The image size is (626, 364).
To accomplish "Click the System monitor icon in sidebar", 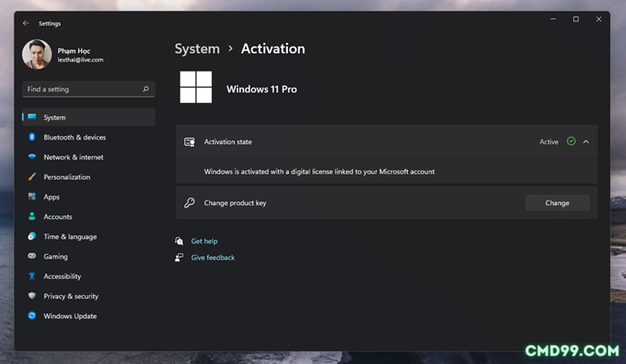I will [32, 117].
